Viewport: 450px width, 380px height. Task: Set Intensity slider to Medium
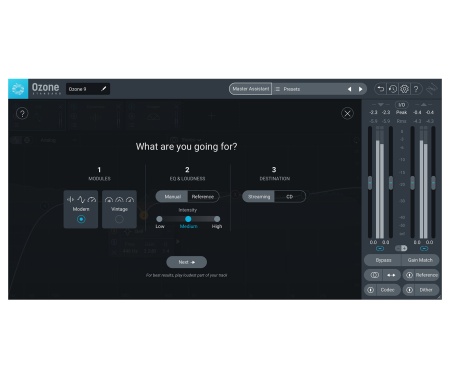coord(188,219)
